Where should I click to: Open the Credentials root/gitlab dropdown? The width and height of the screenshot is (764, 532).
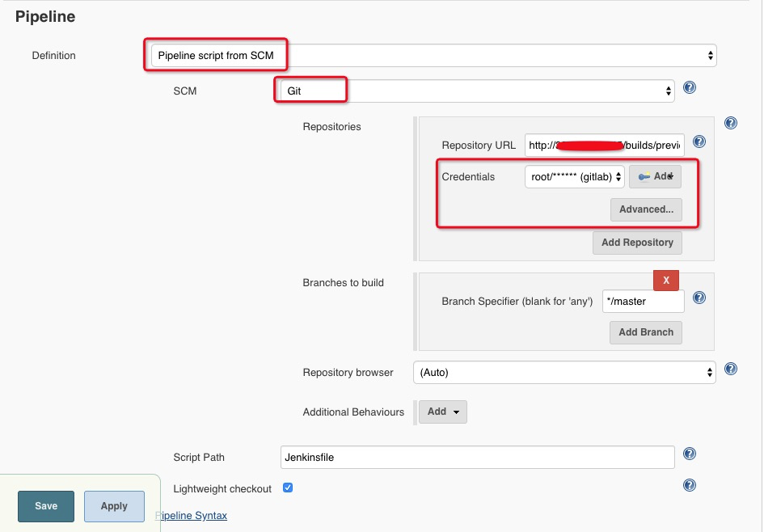tap(575, 177)
